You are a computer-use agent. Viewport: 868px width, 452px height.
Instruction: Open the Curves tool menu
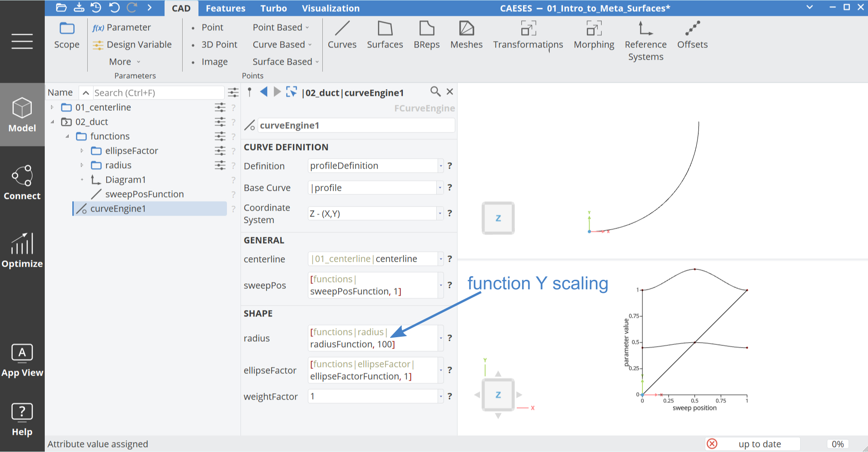(342, 35)
